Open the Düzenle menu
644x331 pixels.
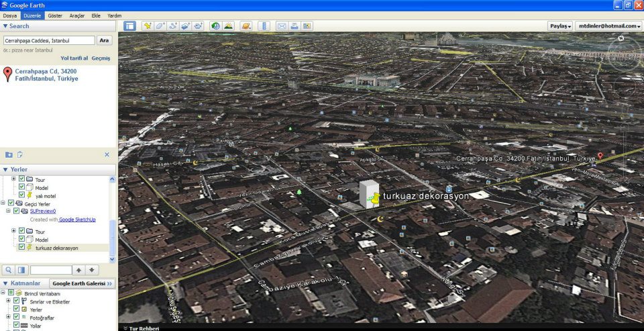[x=32, y=15]
